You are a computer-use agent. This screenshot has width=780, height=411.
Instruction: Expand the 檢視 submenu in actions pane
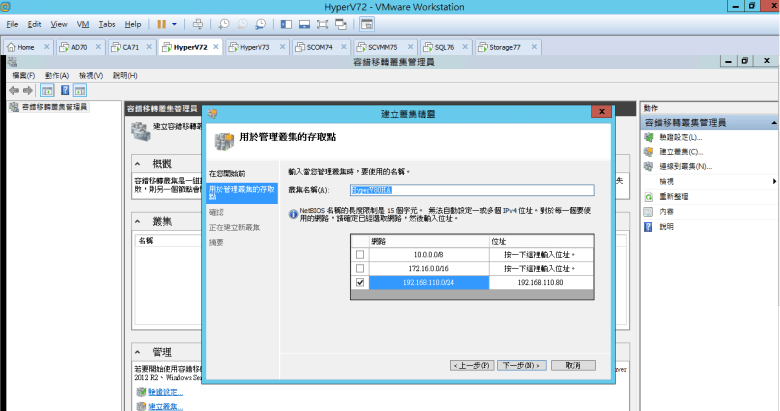click(x=774, y=181)
